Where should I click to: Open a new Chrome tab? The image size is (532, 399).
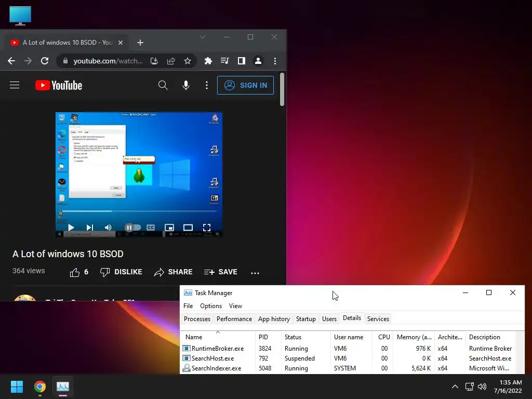click(x=140, y=43)
